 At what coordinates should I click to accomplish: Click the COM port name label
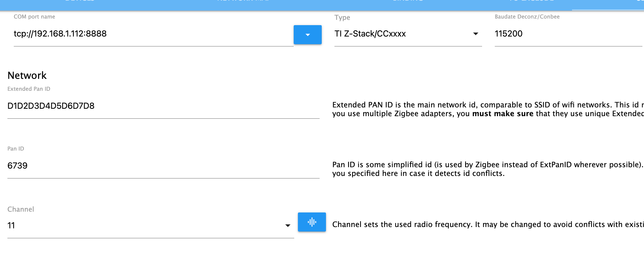tap(34, 17)
